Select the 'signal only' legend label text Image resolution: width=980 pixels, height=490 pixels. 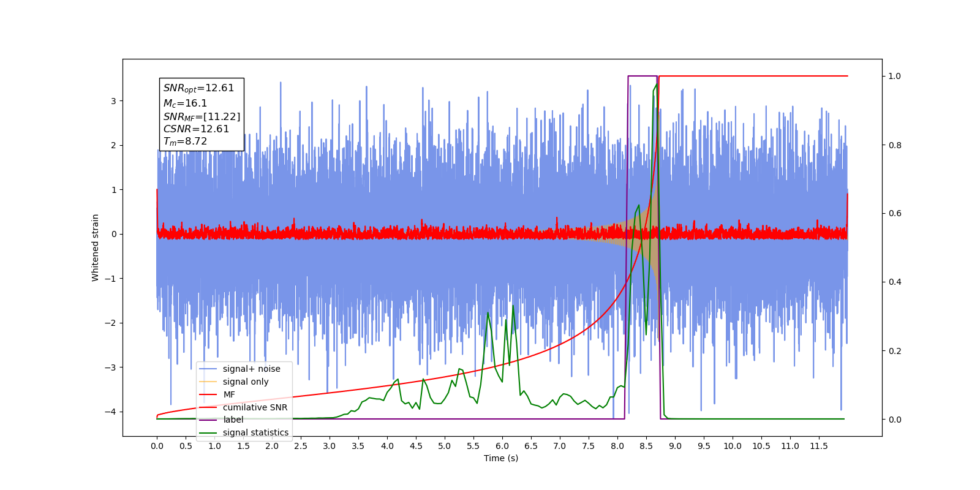pyautogui.click(x=246, y=382)
